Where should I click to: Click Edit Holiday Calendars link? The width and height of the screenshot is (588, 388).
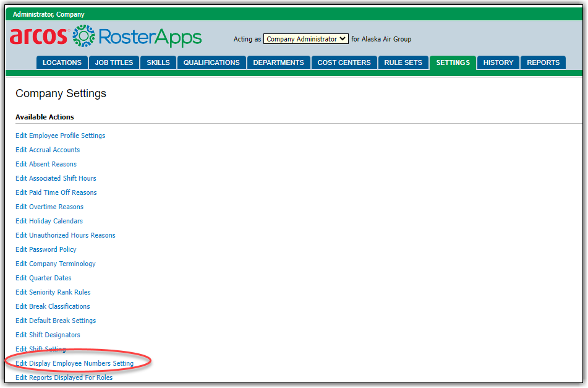49,221
